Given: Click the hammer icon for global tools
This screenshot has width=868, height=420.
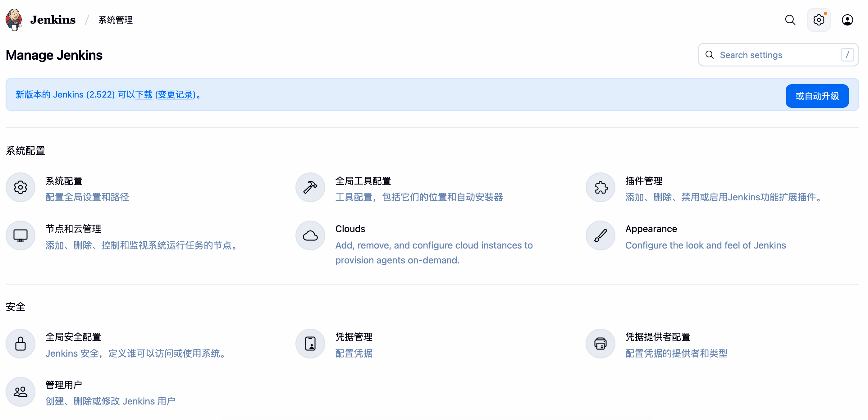Looking at the screenshot, I should (310, 188).
